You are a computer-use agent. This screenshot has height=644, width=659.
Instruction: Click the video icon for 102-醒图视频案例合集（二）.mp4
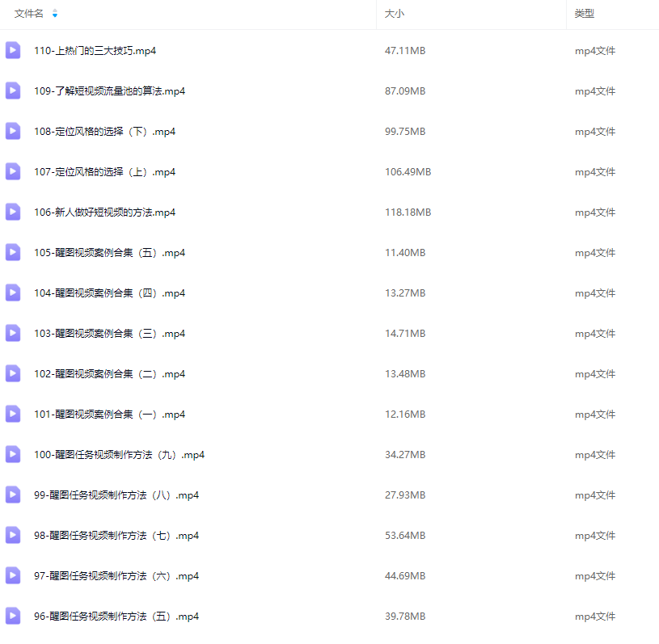pos(13,373)
